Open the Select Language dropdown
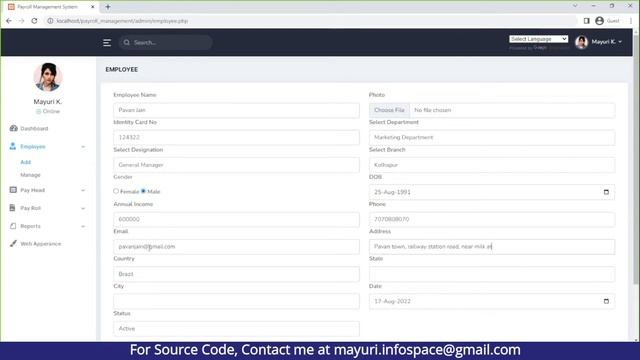 point(538,39)
